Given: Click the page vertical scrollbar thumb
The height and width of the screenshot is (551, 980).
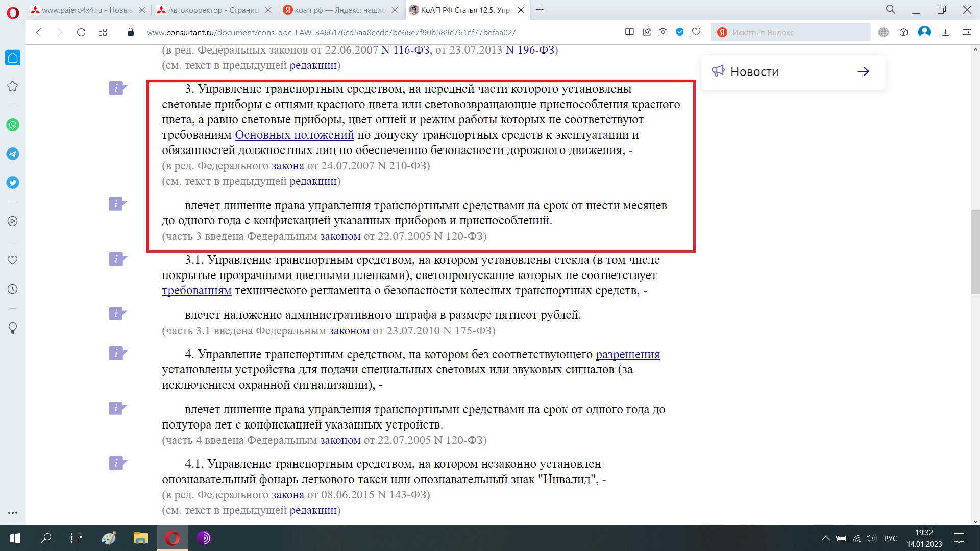Looking at the screenshot, I should pyautogui.click(x=975, y=253).
